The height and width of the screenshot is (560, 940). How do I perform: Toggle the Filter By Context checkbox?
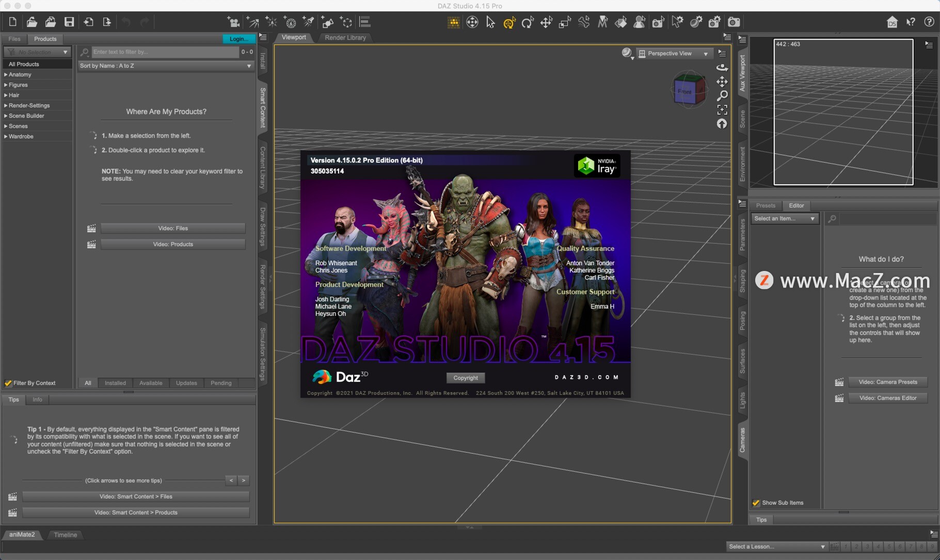(8, 383)
